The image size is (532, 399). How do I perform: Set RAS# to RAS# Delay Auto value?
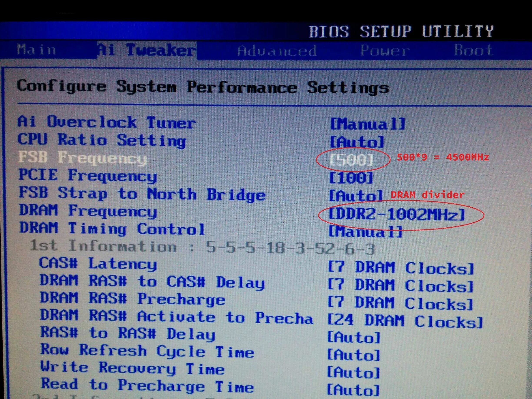coord(354,337)
